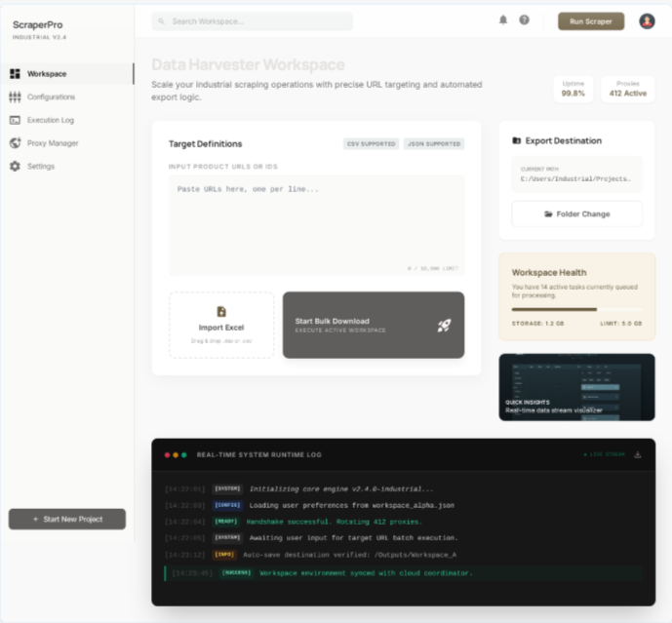Screen dimensions: 672x623
Task: Click the ScraperPro logo title
Action: click(x=38, y=24)
